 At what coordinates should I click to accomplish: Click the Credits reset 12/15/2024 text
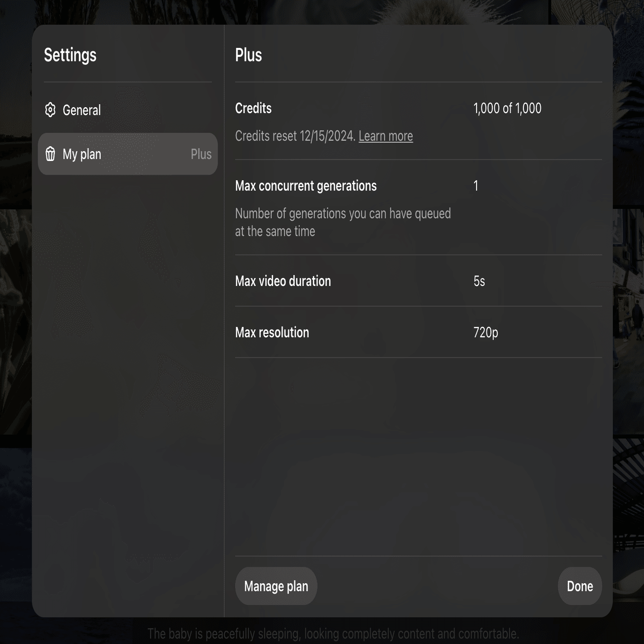[x=295, y=136]
